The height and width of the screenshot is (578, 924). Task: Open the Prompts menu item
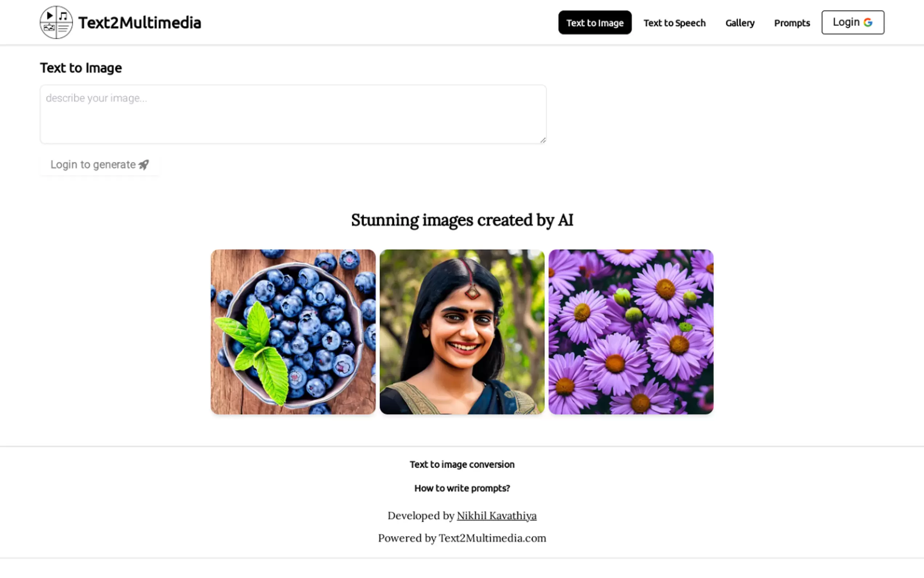pos(792,23)
